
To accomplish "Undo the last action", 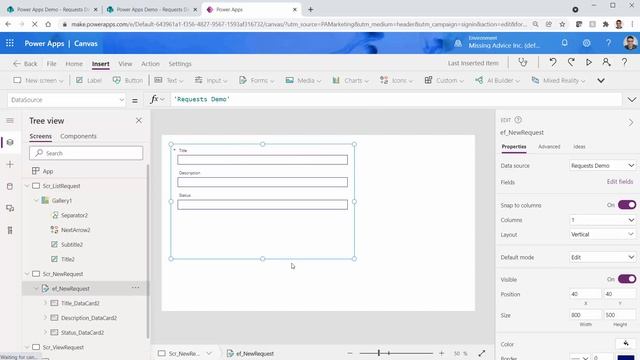I will [553, 62].
